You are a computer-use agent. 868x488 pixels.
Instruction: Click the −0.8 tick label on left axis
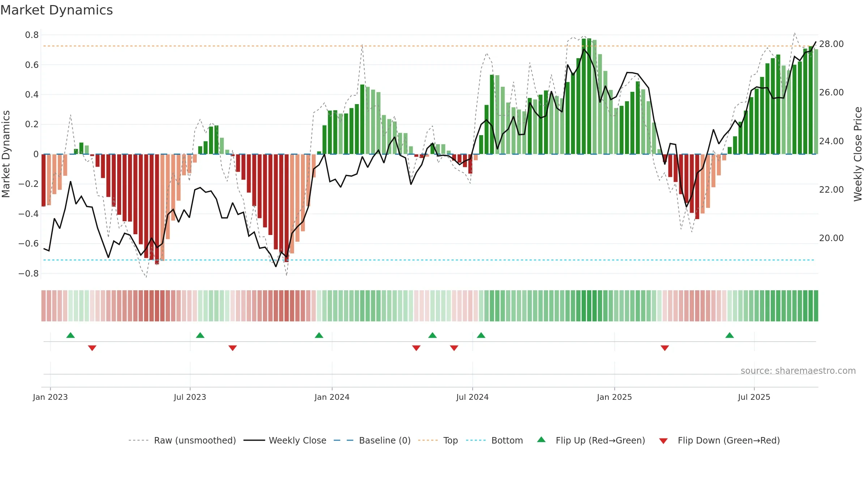(29, 273)
